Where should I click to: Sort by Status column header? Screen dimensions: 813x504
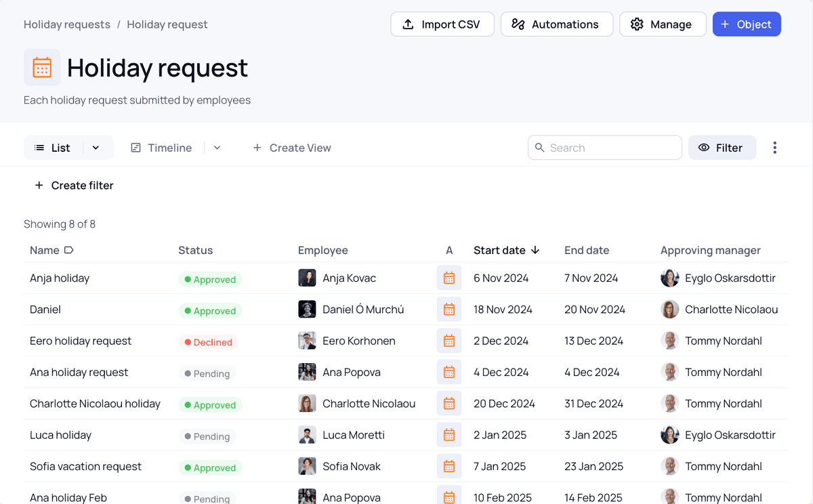(196, 250)
